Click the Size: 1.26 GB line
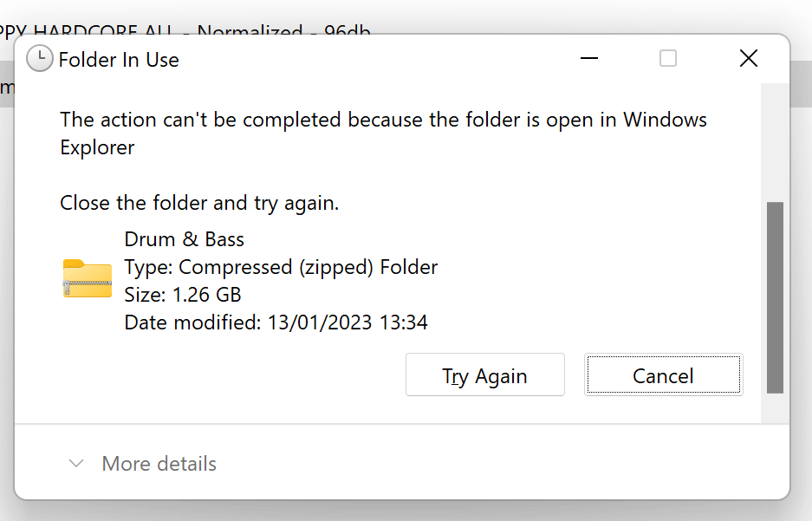 [x=182, y=295]
